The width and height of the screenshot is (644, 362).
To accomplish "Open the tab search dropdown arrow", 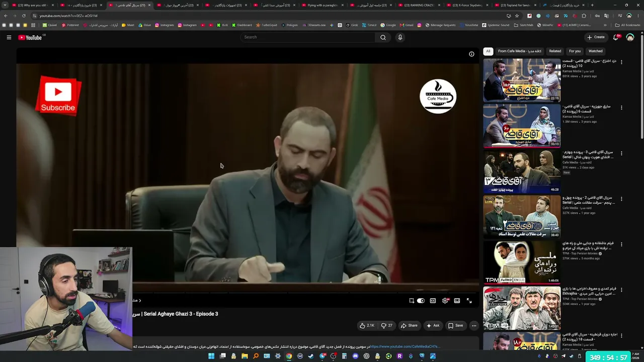I will pos(5,5).
